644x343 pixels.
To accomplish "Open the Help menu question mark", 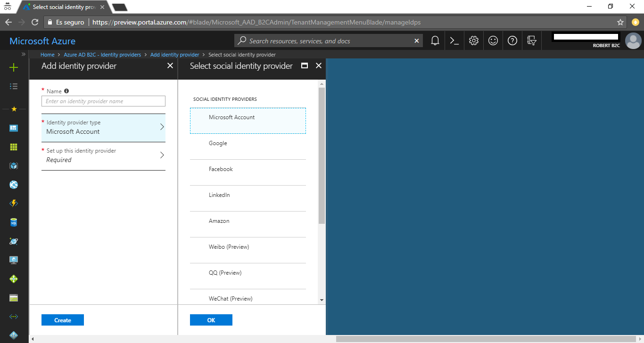I will [512, 41].
